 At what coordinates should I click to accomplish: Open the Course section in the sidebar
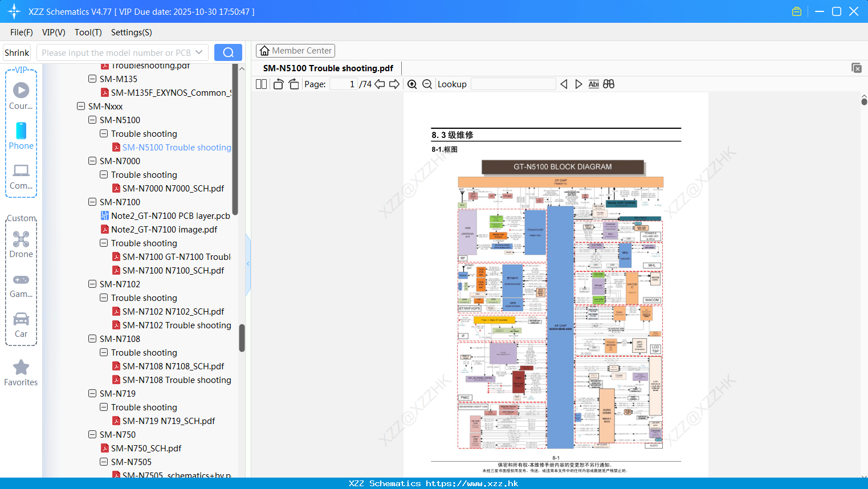pos(21,96)
